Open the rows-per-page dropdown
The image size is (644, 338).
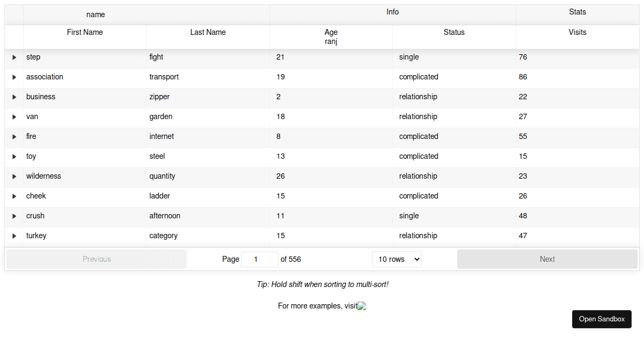point(397,259)
